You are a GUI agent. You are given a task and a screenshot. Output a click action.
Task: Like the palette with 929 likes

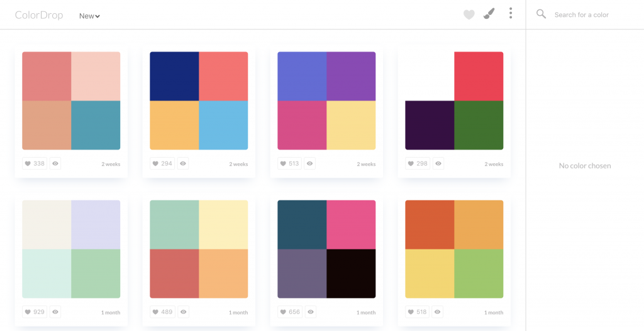point(35,312)
